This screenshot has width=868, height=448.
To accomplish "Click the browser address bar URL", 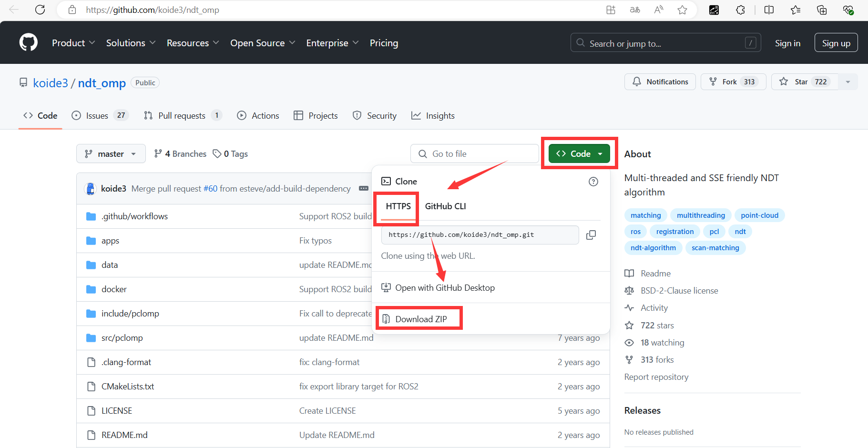I will click(153, 10).
